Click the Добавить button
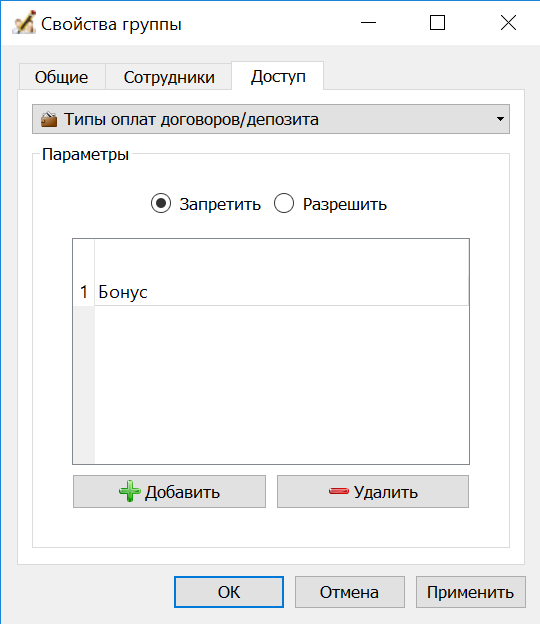Image resolution: width=540 pixels, height=624 pixels. pyautogui.click(x=169, y=491)
